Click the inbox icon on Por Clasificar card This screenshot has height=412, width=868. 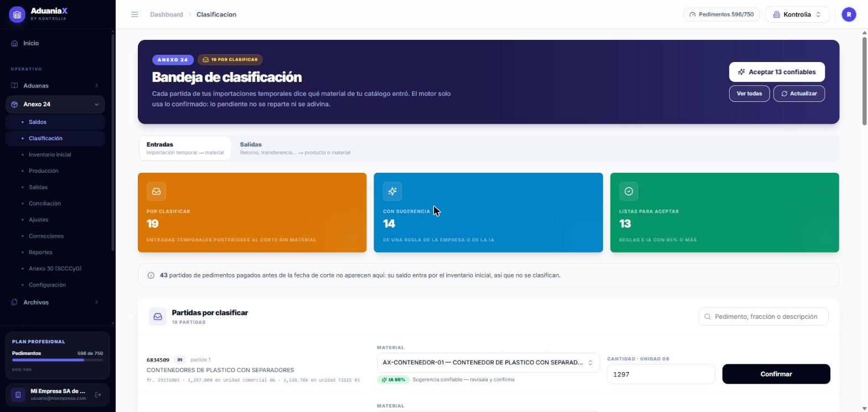pos(156,191)
